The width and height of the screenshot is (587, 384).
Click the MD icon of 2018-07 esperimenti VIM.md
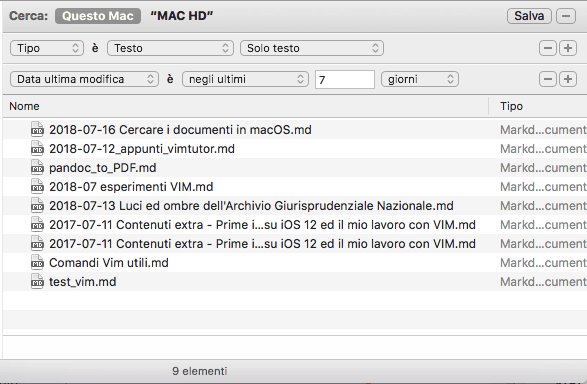[x=37, y=186]
